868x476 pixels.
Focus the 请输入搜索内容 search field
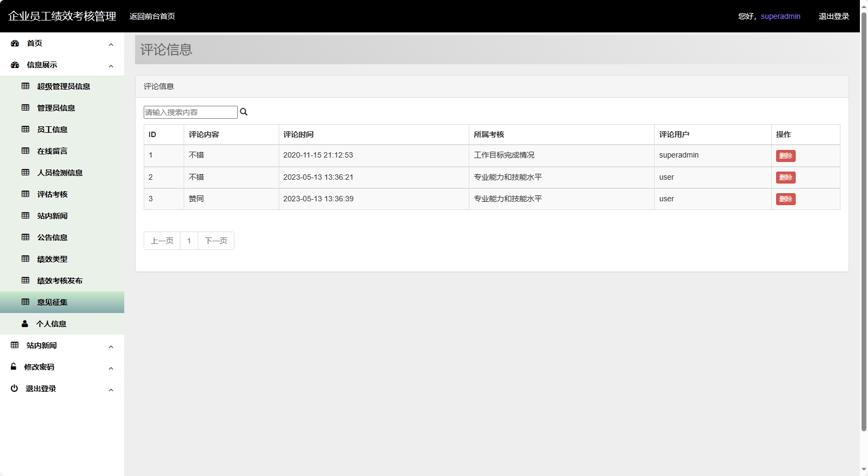pyautogui.click(x=191, y=112)
